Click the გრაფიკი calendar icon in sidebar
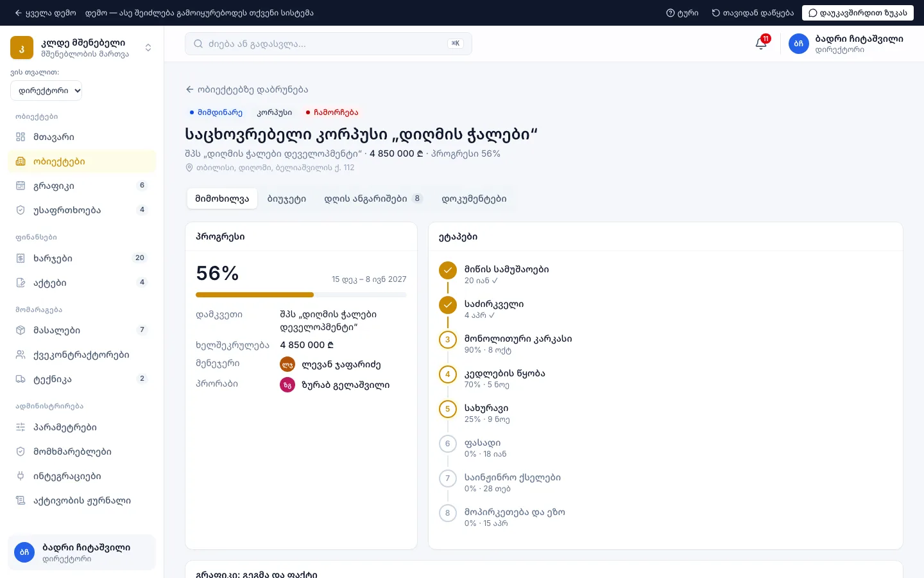This screenshot has height=578, width=924. [x=21, y=186]
